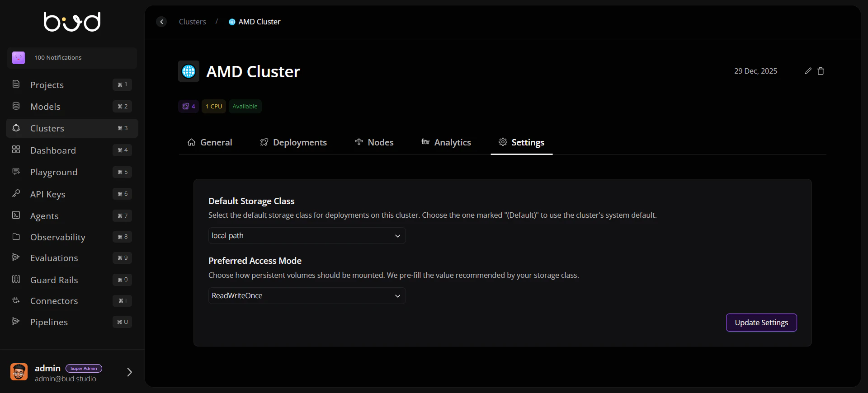This screenshot has height=393, width=868.
Task: Switch to the Deployments tab
Action: (293, 142)
